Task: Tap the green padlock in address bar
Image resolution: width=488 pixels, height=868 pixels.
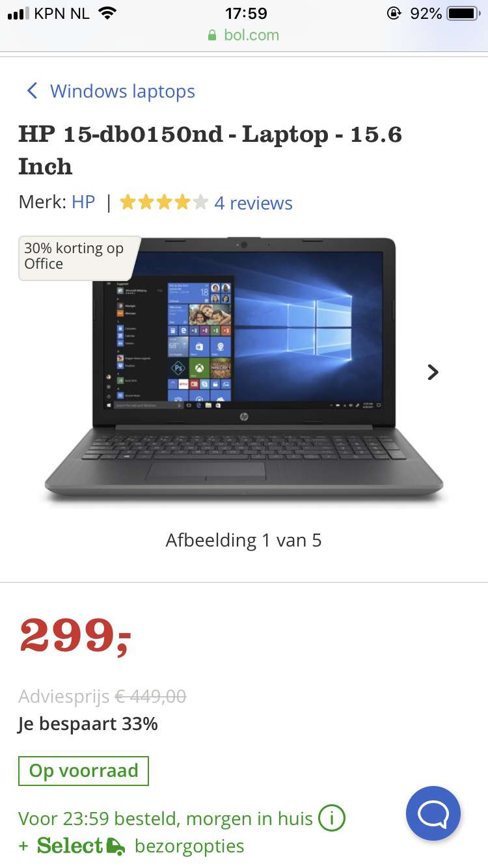Action: tap(212, 35)
